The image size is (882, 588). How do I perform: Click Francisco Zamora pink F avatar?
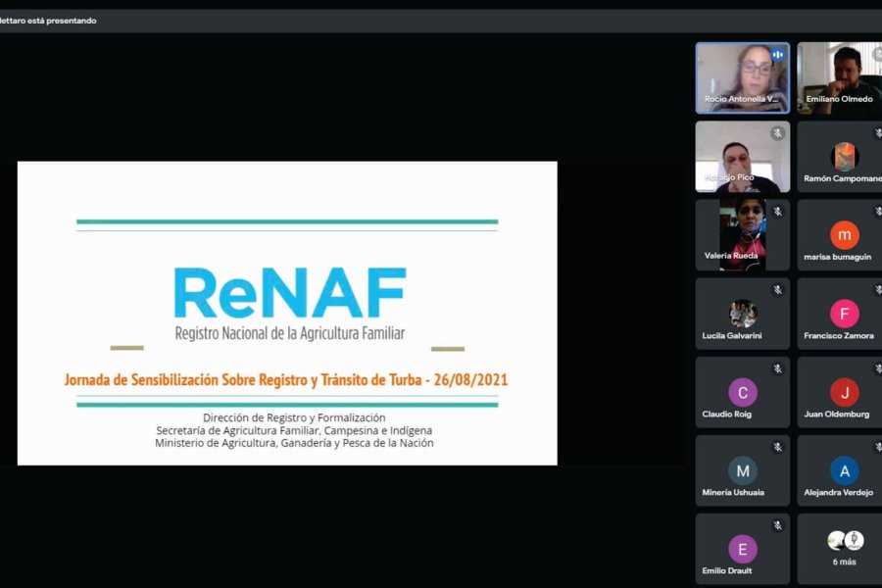pos(845,314)
